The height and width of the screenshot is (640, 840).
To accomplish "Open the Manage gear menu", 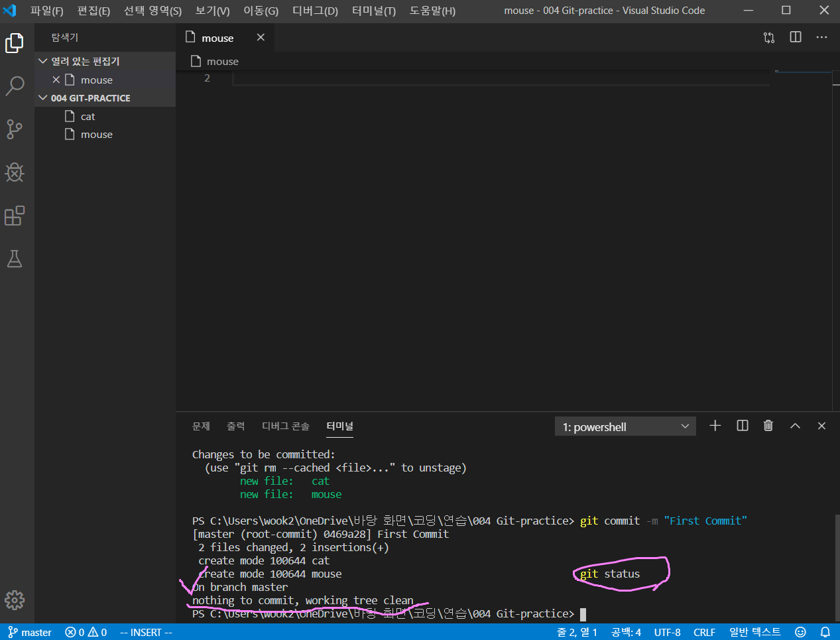I will point(15,600).
